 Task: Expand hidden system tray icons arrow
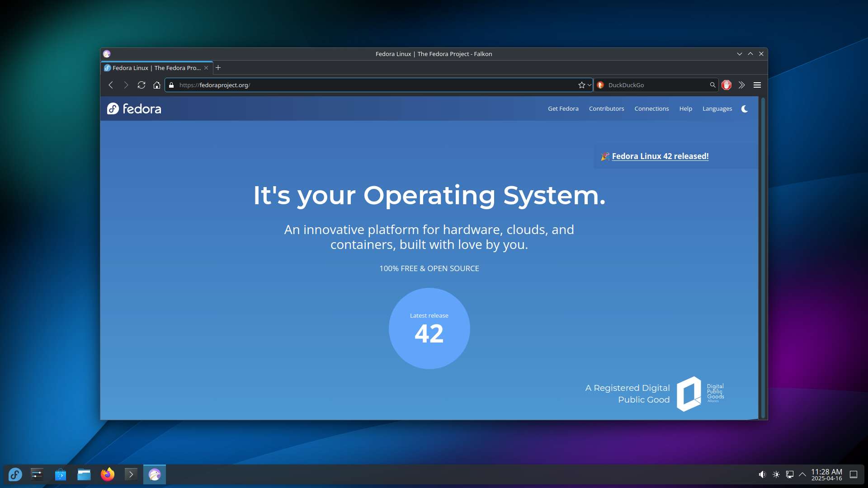(x=802, y=474)
